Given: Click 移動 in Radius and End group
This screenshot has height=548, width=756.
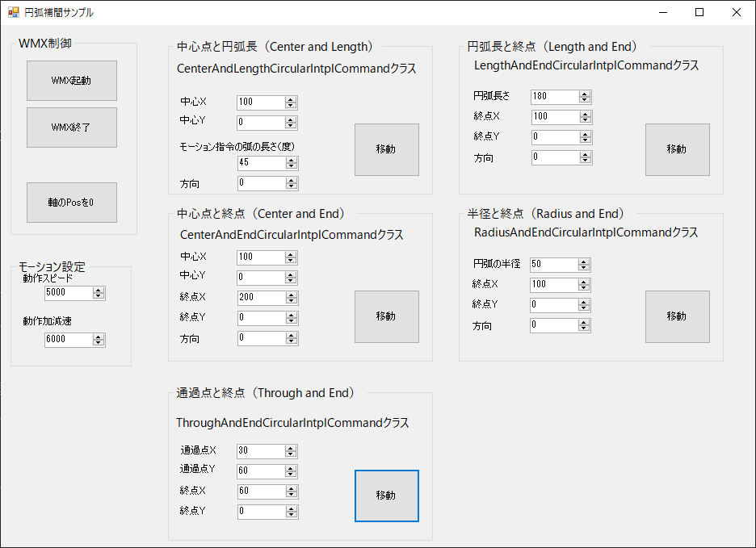Looking at the screenshot, I should [x=677, y=316].
